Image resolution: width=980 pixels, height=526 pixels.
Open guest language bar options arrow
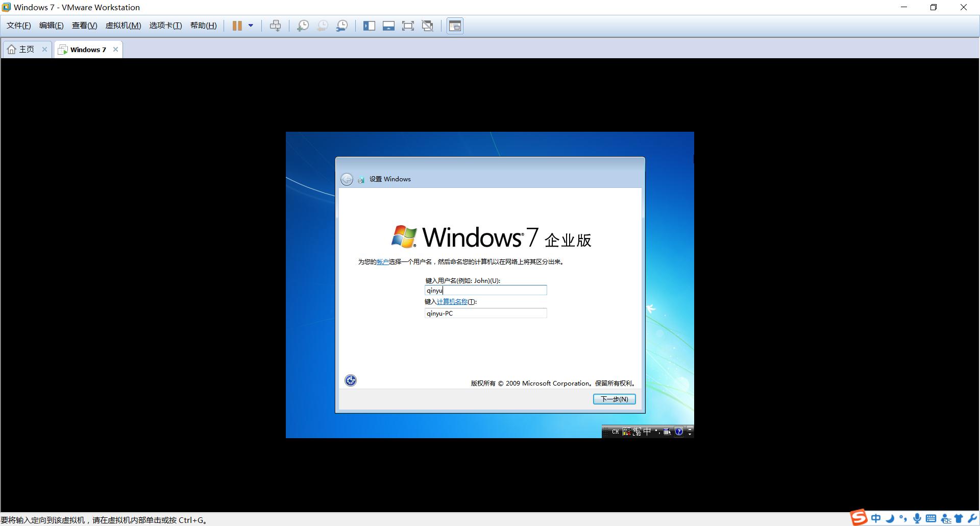[690, 435]
